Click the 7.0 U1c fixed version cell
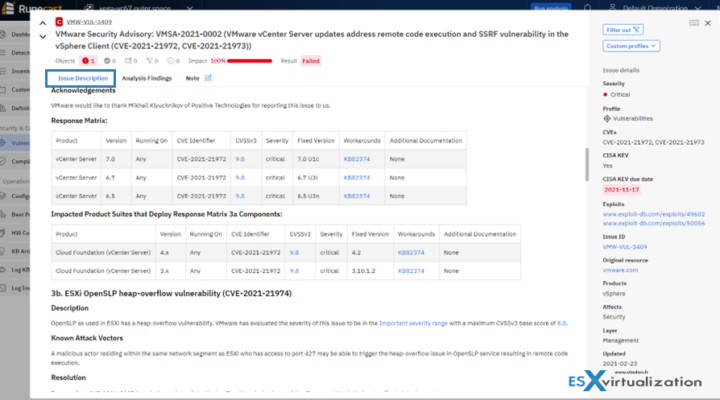 pyautogui.click(x=316, y=159)
